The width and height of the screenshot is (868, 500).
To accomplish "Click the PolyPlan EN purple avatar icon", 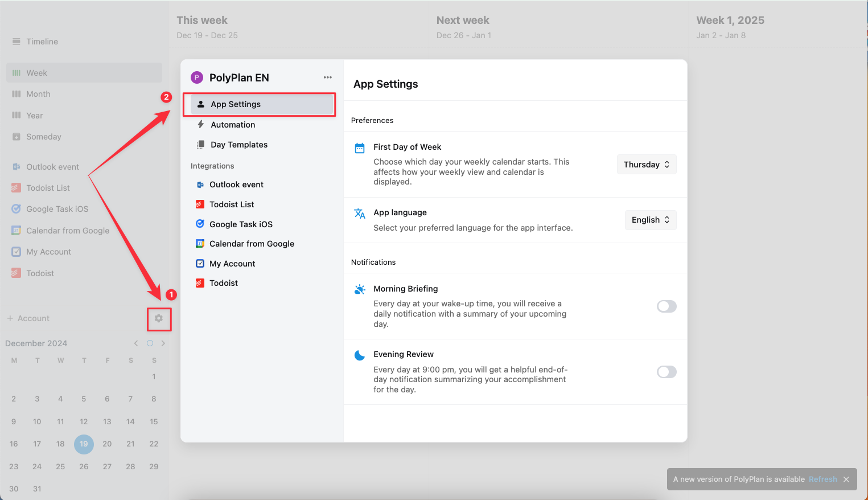I will coord(197,77).
